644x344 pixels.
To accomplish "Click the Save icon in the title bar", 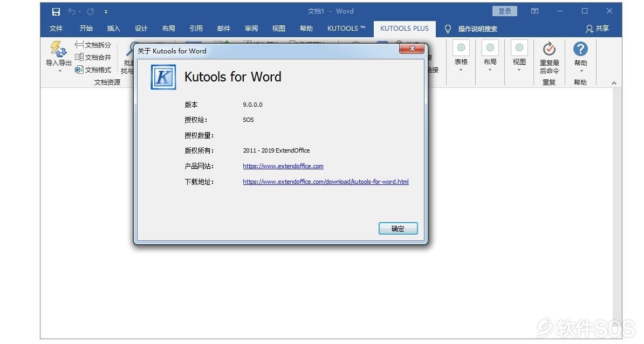I will pos(56,11).
